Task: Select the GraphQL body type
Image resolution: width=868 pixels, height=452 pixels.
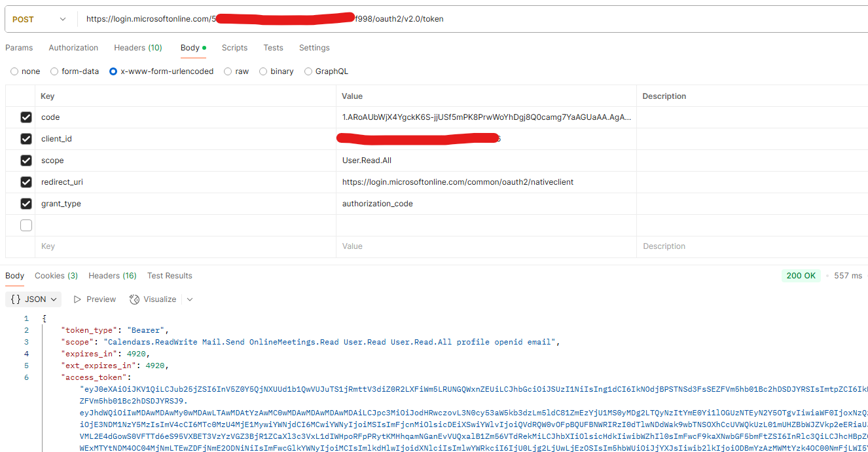Action: (x=326, y=71)
